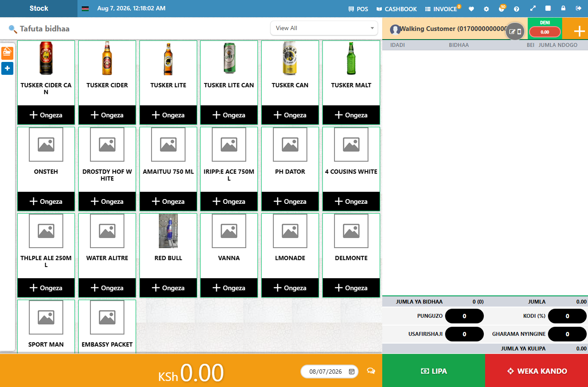Add LMONADE with Ongeza button
Viewport: 588px width, 387px height.
coord(290,288)
